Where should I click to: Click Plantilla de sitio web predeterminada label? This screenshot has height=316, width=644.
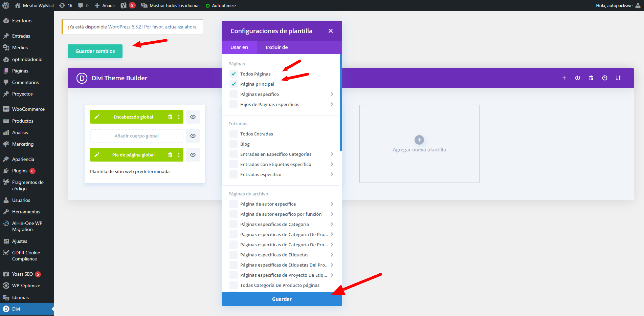(130, 171)
